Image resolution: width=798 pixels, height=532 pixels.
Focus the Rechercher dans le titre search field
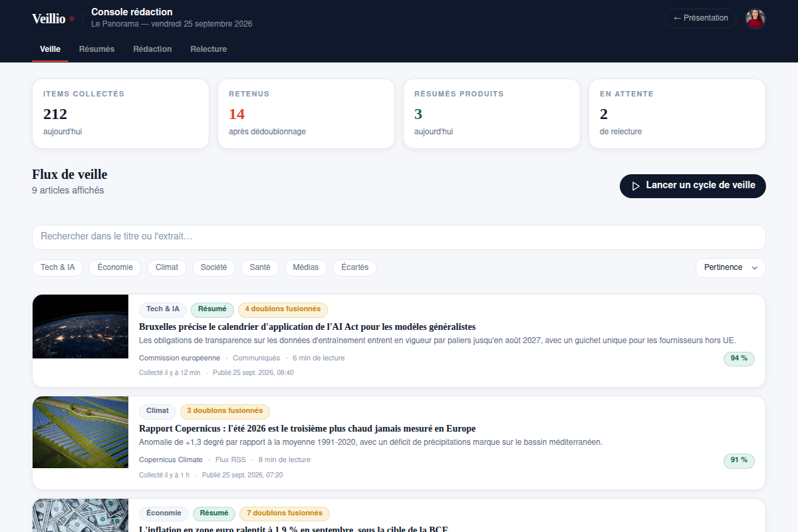coord(399,237)
